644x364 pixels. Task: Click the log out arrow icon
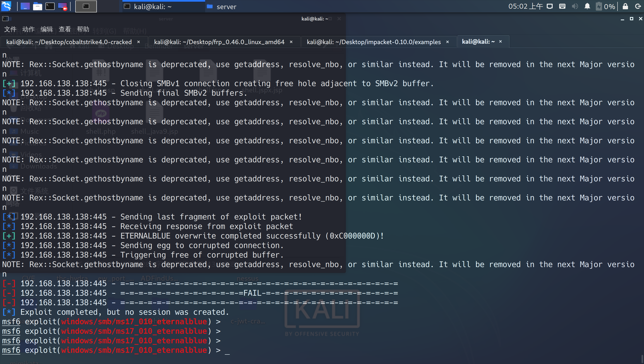pos(638,6)
